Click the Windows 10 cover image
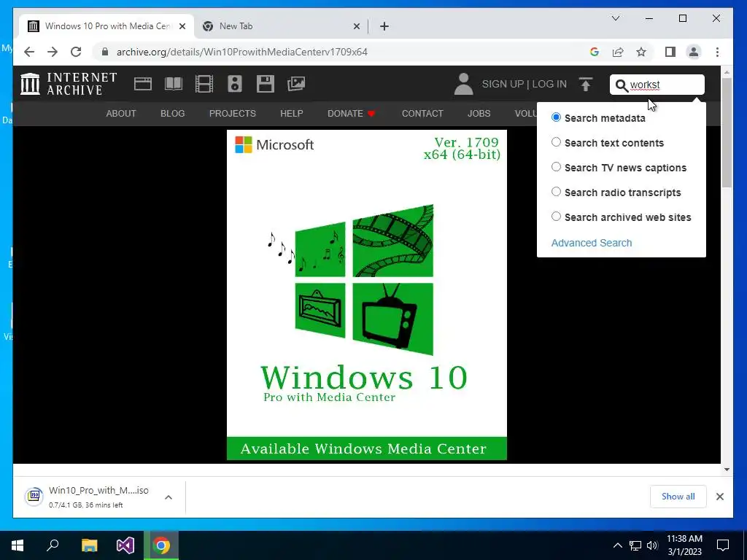747x560 pixels. pyautogui.click(x=367, y=295)
